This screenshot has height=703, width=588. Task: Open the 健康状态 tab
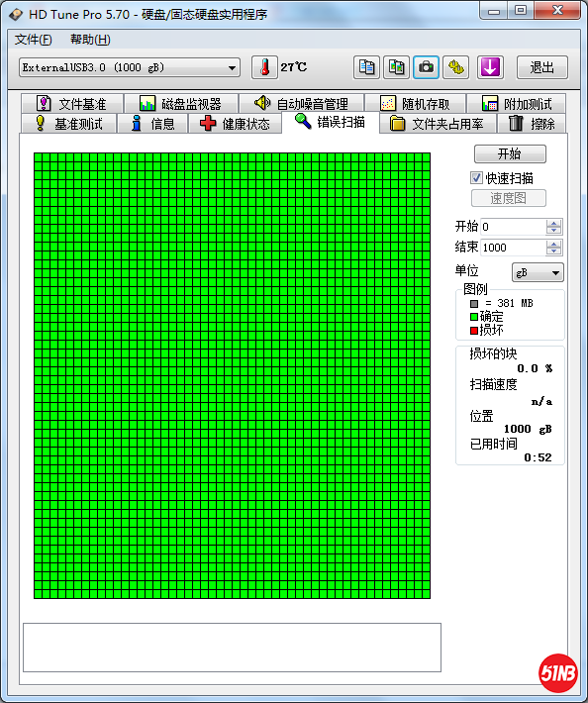click(x=235, y=124)
